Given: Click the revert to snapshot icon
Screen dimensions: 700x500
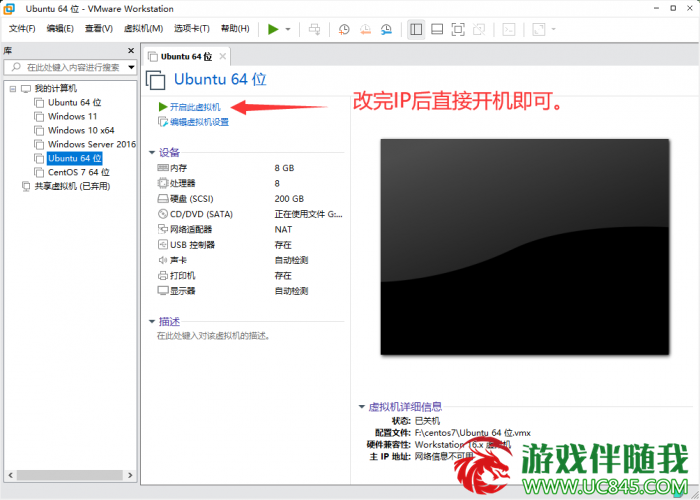Looking at the screenshot, I should click(365, 29).
